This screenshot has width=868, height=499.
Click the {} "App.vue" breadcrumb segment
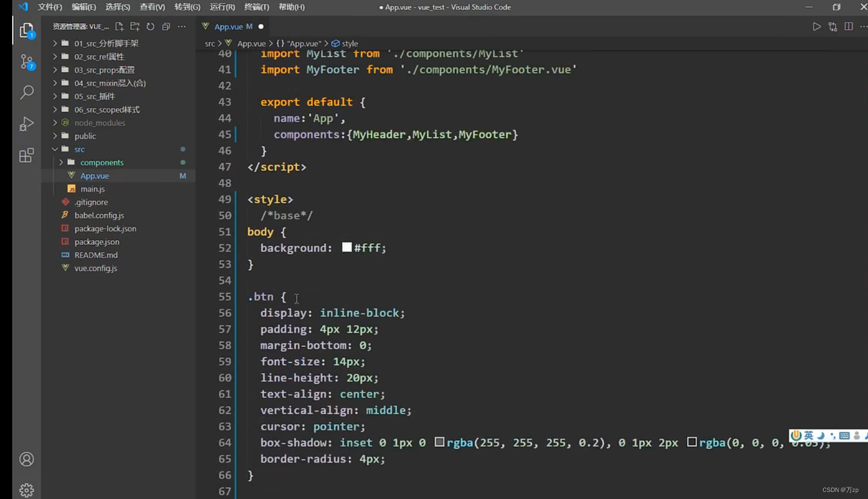click(298, 44)
